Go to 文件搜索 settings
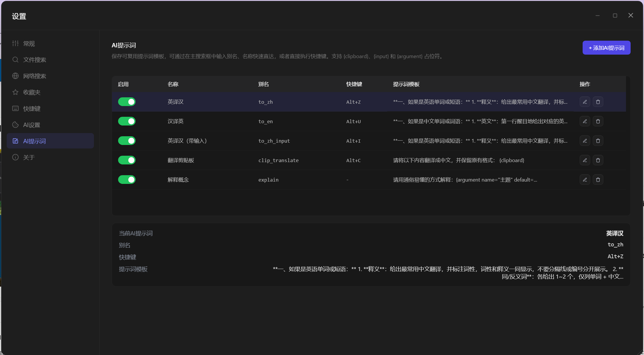This screenshot has height=355, width=644. (x=50, y=60)
